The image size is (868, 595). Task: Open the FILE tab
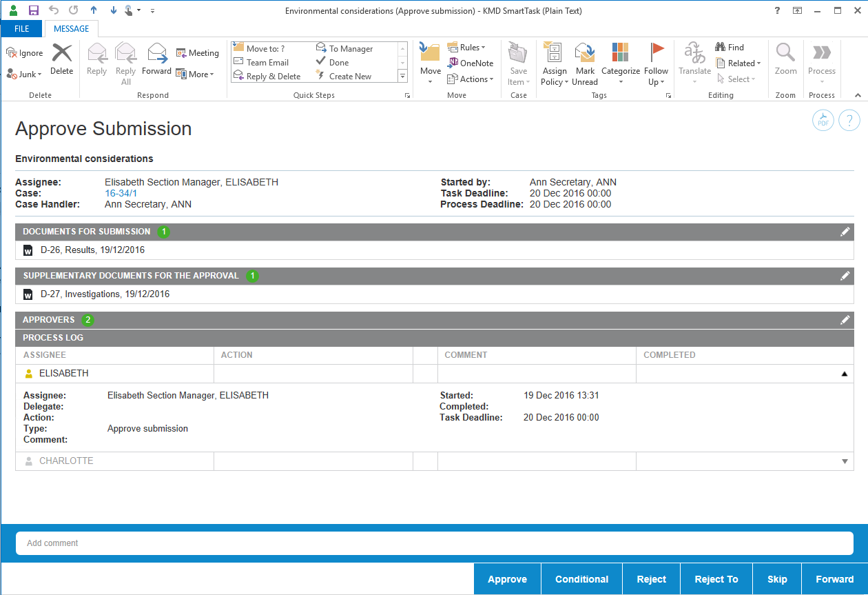point(21,29)
